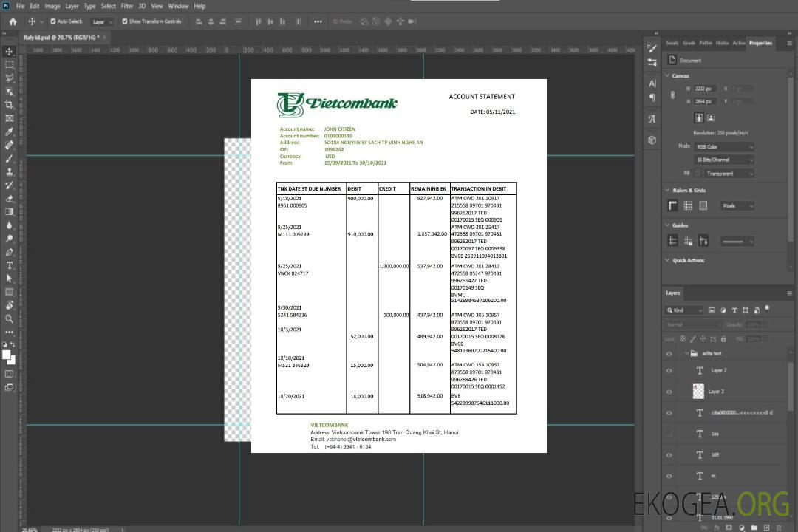Select the Lasso tool
The width and height of the screenshot is (798, 532).
pyautogui.click(x=9, y=78)
